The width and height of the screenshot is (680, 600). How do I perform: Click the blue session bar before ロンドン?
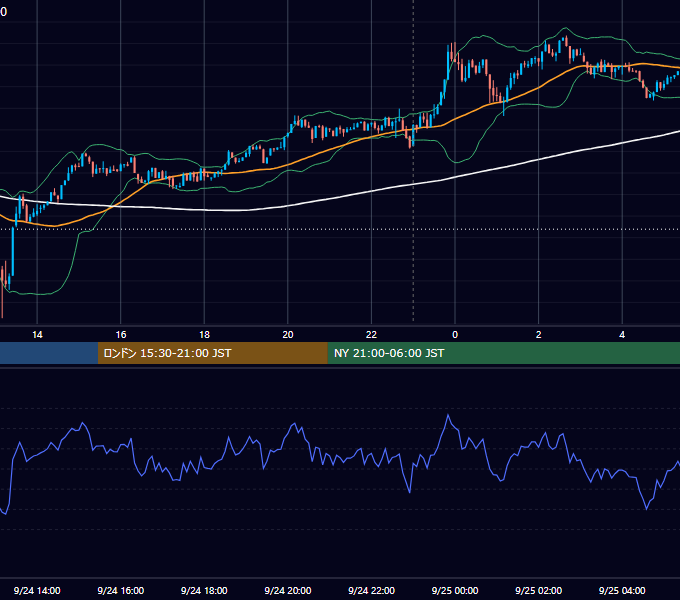pyautogui.click(x=49, y=353)
